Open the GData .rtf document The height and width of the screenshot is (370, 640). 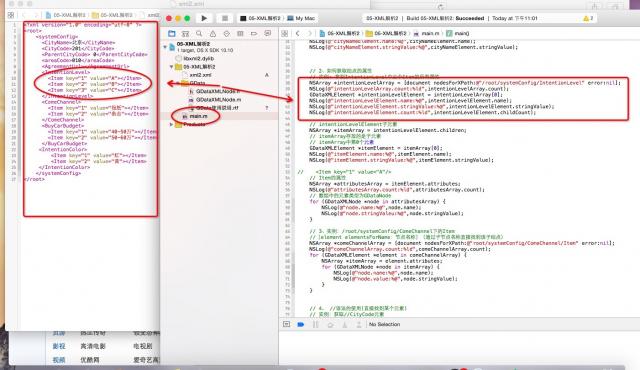[x=215, y=108]
